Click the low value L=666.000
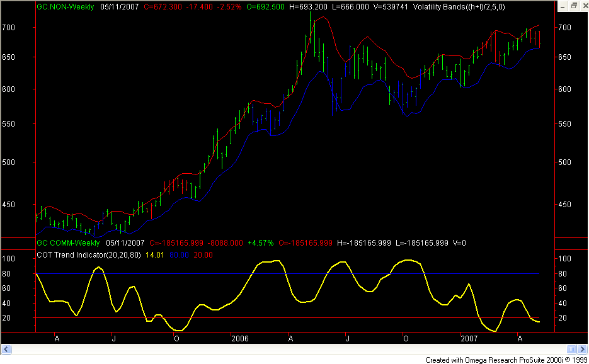 tap(350, 7)
